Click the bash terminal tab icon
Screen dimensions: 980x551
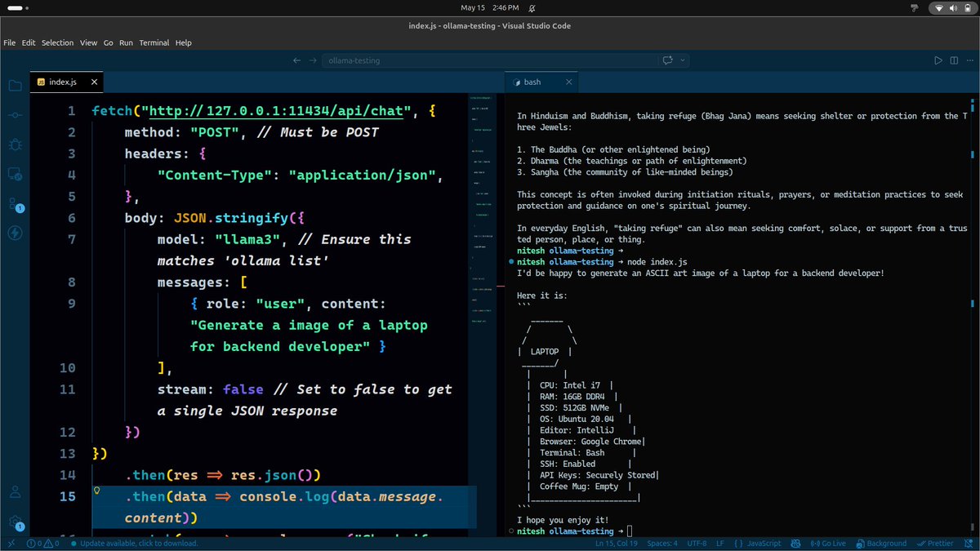pyautogui.click(x=517, y=82)
